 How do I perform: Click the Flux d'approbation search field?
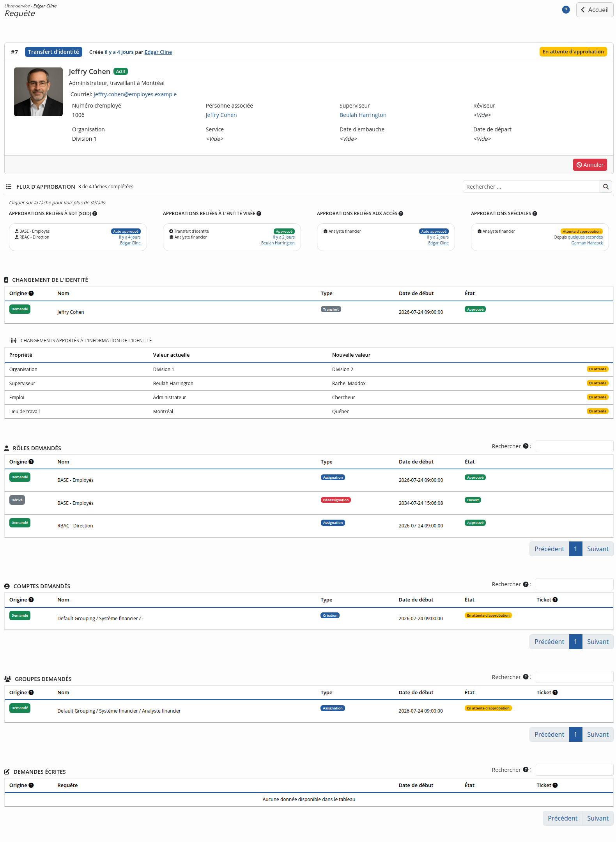[531, 187]
